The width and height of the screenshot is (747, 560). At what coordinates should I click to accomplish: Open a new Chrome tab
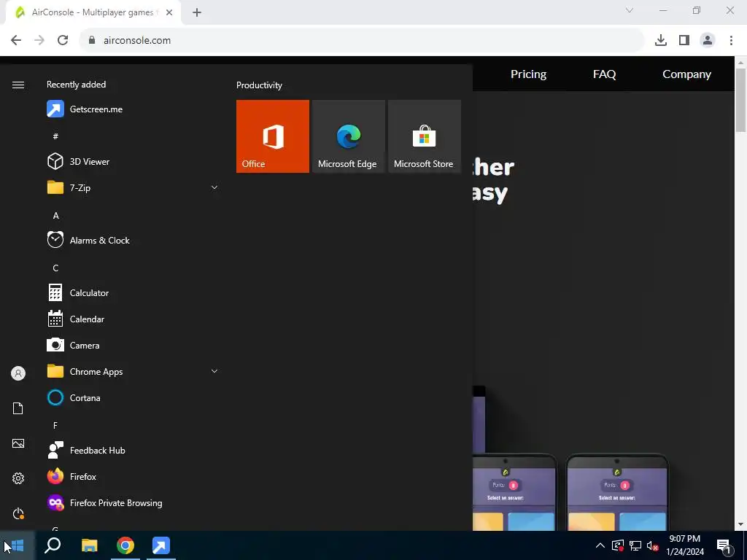(197, 13)
